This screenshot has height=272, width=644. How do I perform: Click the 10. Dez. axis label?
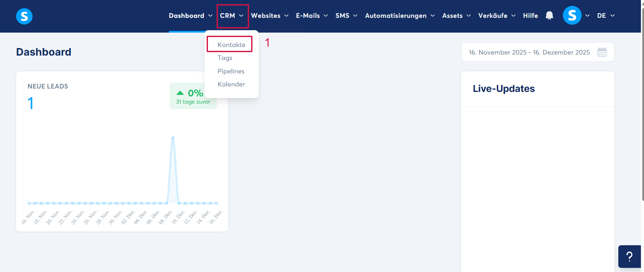178,217
